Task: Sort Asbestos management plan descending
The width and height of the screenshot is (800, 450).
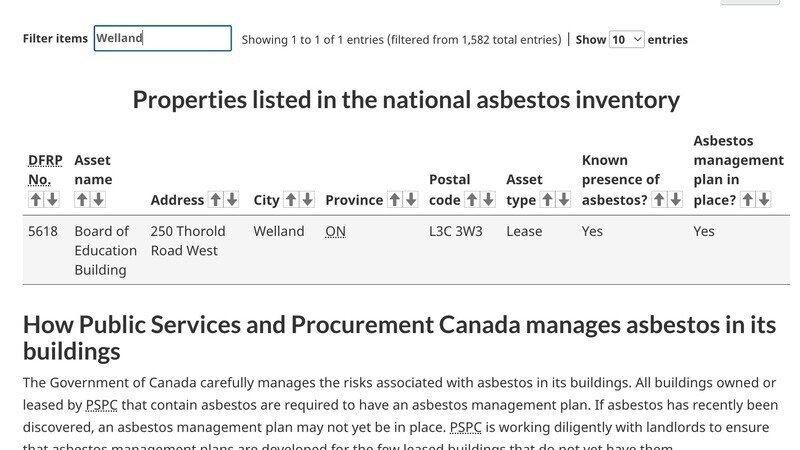Action: click(764, 199)
